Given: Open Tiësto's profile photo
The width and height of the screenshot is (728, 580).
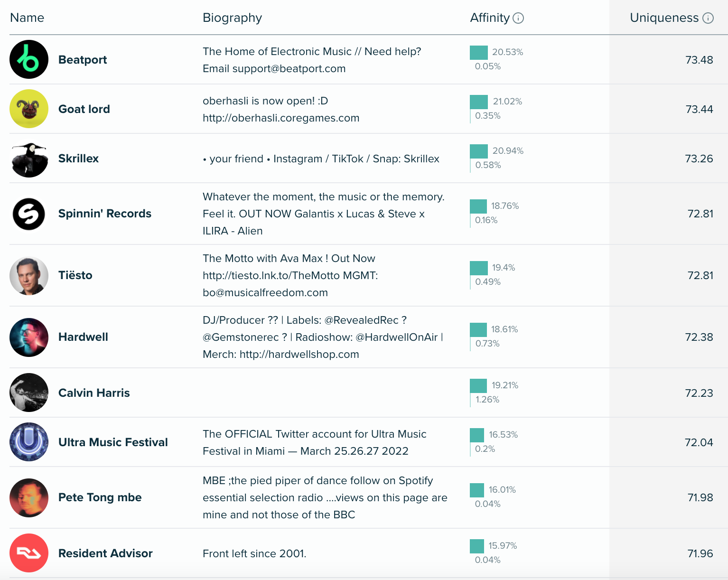Looking at the screenshot, I should pyautogui.click(x=29, y=275).
